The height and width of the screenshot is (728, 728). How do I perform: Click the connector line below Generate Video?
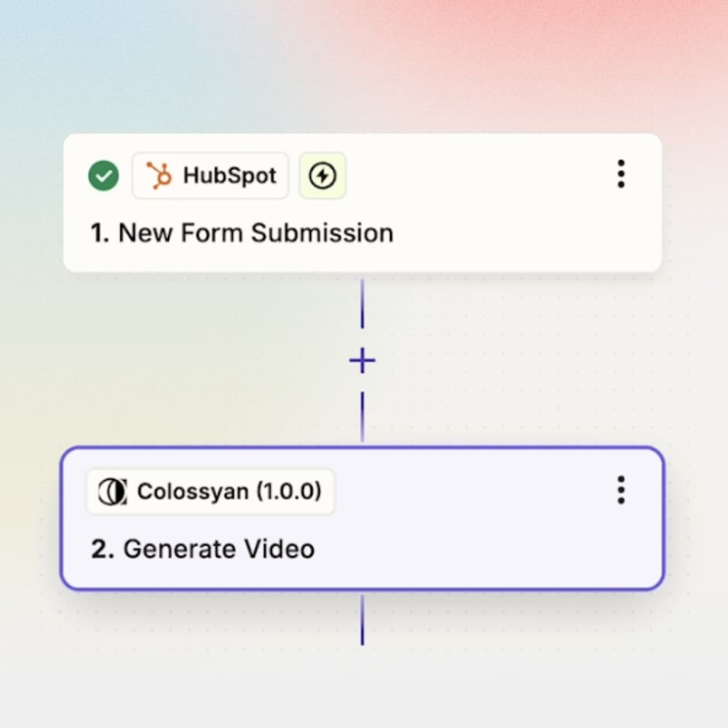(363, 622)
